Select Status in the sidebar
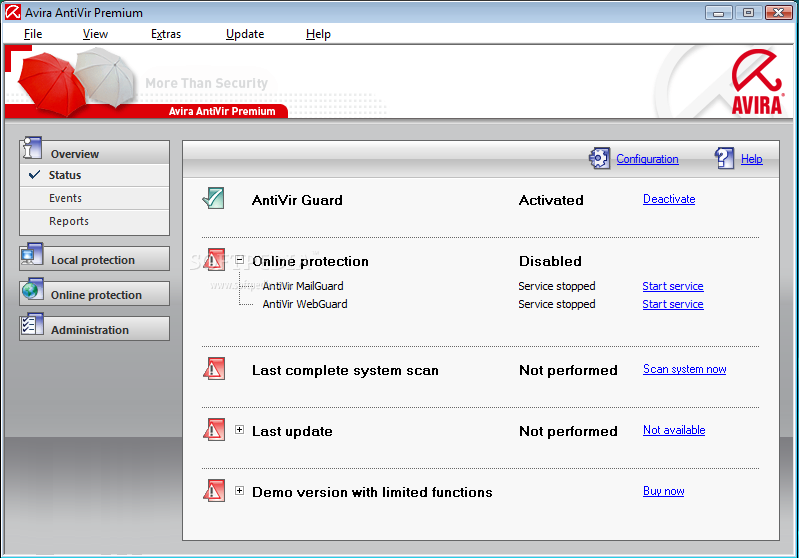The height and width of the screenshot is (558, 799). [94, 175]
